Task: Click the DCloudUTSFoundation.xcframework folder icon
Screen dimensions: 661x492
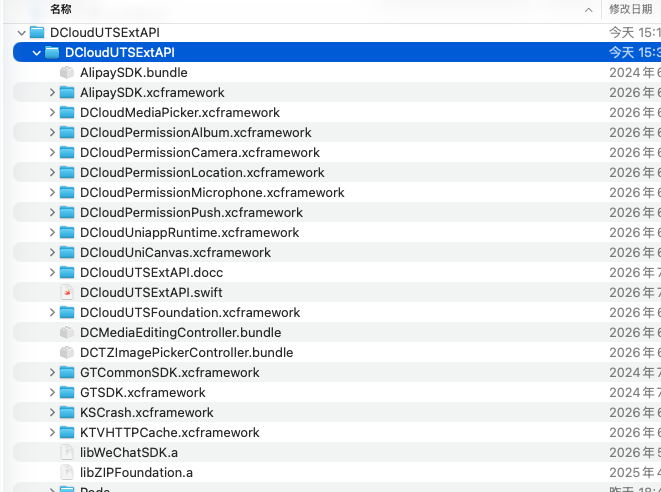Action: pyautogui.click(x=67, y=313)
